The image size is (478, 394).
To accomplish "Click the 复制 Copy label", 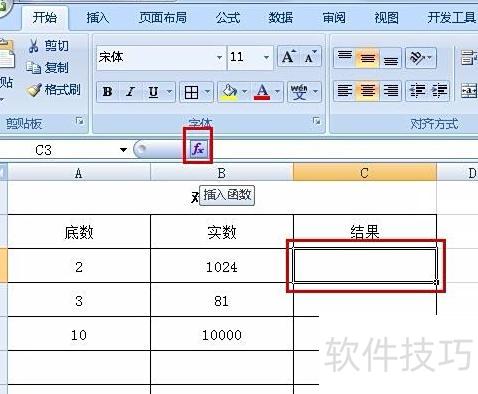I will (57, 68).
